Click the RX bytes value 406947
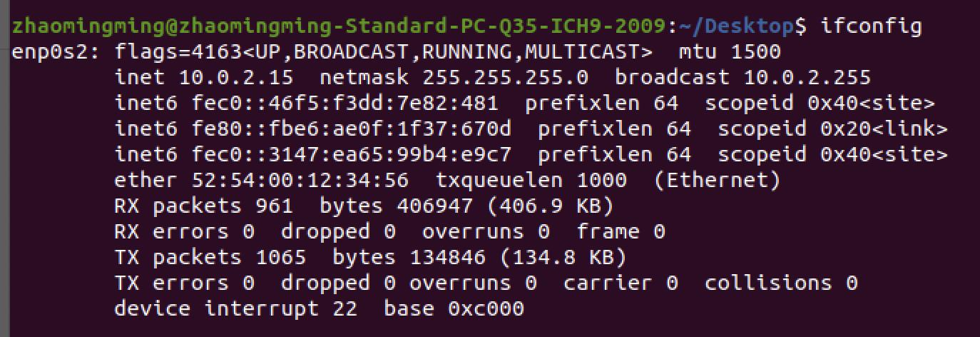The image size is (980, 337). click(x=434, y=206)
